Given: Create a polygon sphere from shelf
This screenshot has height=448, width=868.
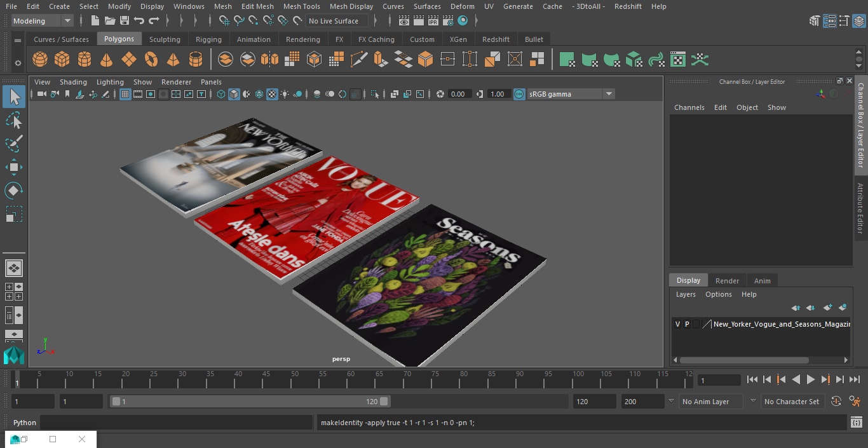Looking at the screenshot, I should 40,60.
